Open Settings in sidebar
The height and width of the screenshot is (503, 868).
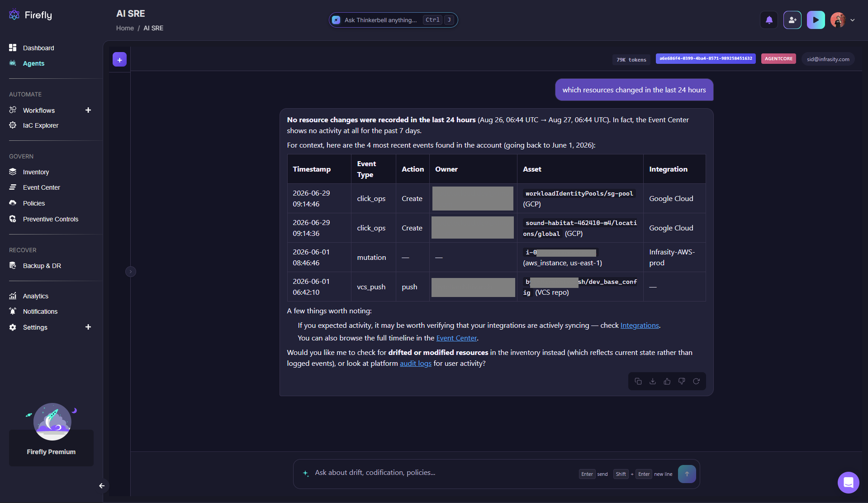pos(35,327)
